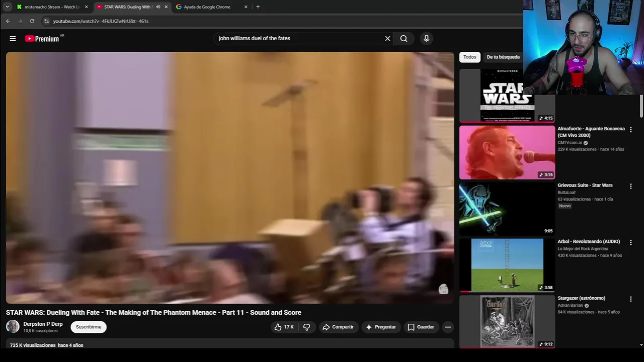644x362 pixels.
Task: Open the YouTube hamburger guide menu
Action: pyautogui.click(x=13, y=38)
